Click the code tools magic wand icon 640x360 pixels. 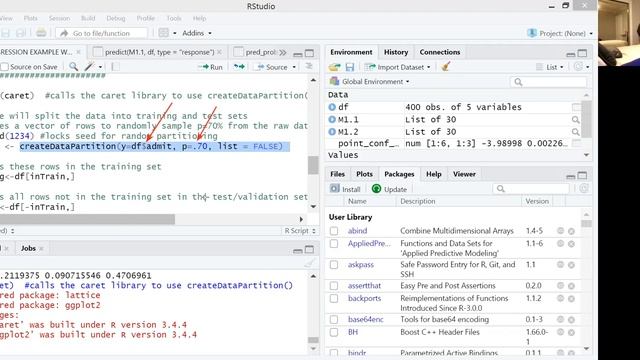89,67
